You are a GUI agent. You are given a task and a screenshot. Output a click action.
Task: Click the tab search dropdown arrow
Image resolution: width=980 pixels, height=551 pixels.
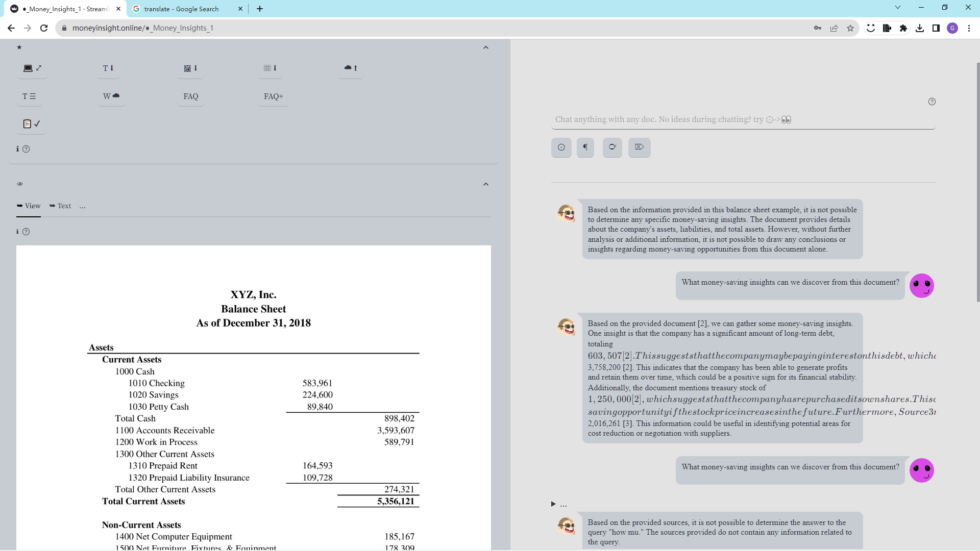(x=898, y=7)
